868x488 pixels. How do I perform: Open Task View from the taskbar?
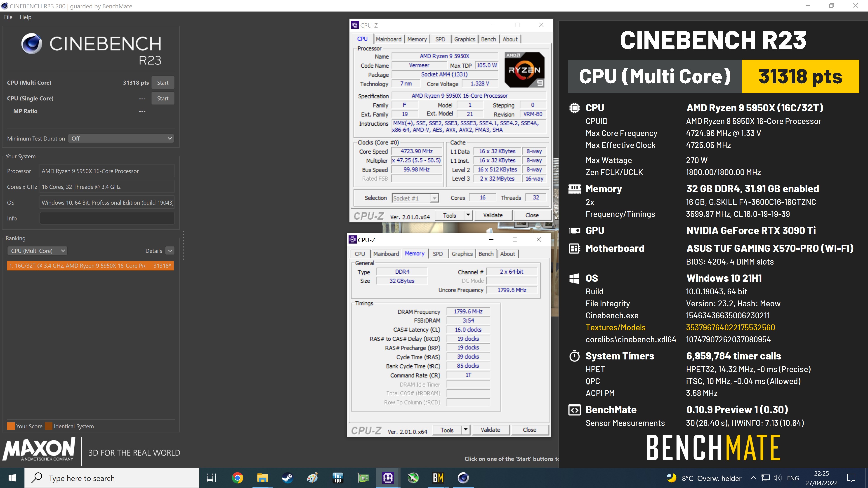coord(211,478)
